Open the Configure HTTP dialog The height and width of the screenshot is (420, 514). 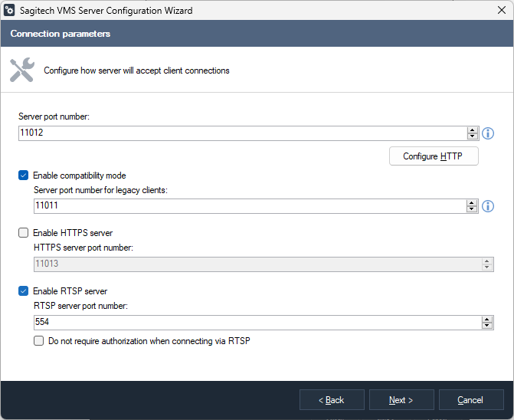pyautogui.click(x=434, y=156)
